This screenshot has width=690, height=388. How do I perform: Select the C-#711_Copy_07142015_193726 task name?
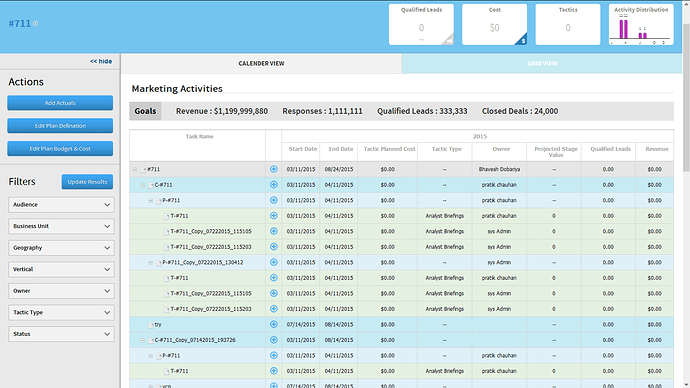click(x=195, y=340)
